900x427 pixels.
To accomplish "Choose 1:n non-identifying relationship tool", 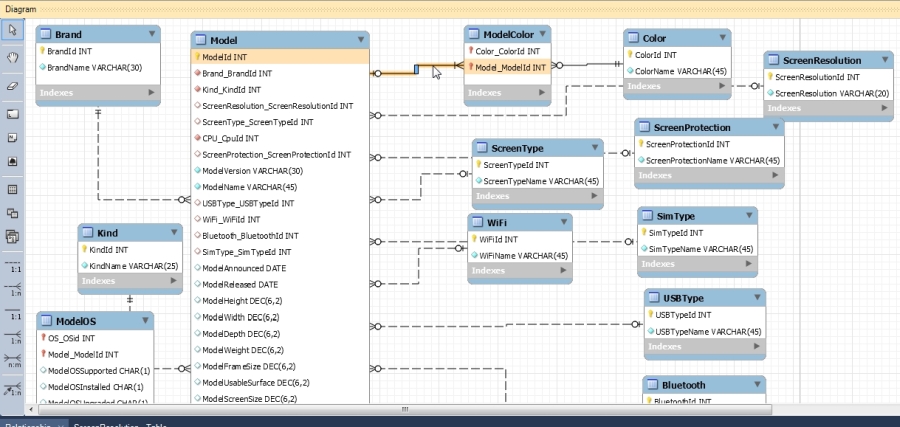I will coord(13,289).
